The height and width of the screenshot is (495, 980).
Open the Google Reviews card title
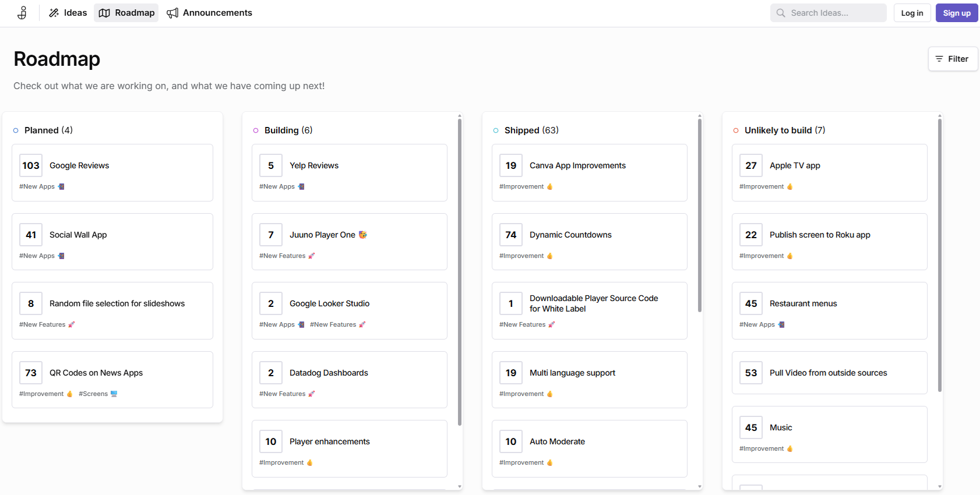tap(79, 165)
